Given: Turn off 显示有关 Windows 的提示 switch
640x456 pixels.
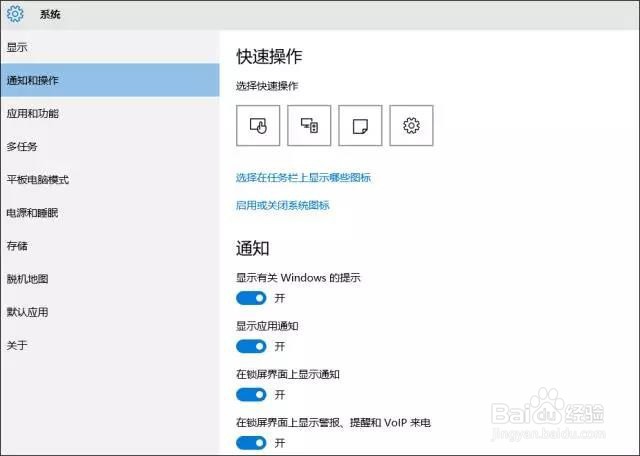Looking at the screenshot, I should click(x=251, y=298).
